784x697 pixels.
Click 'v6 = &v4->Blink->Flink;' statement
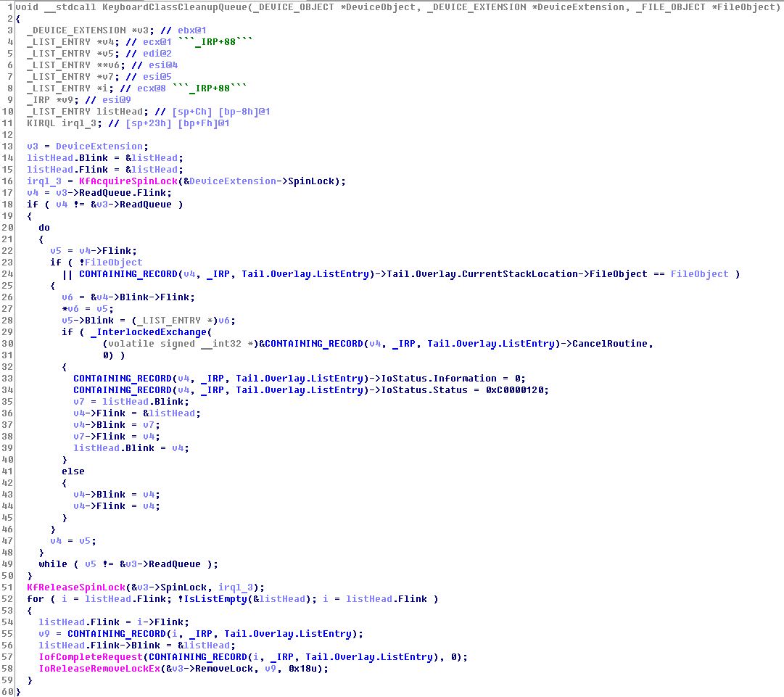point(128,297)
